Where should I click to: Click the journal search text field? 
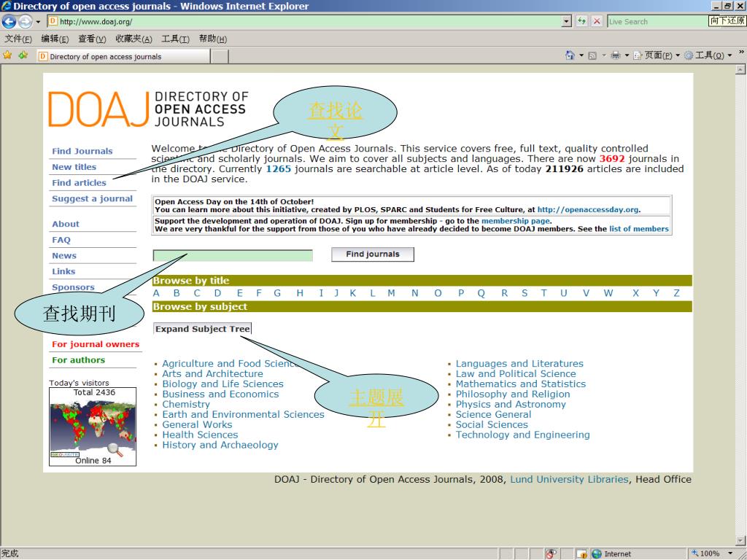(x=233, y=255)
